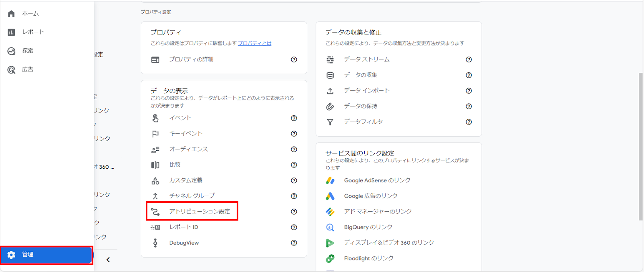Open 広告 in the left navigation
644x272 pixels.
pos(28,70)
